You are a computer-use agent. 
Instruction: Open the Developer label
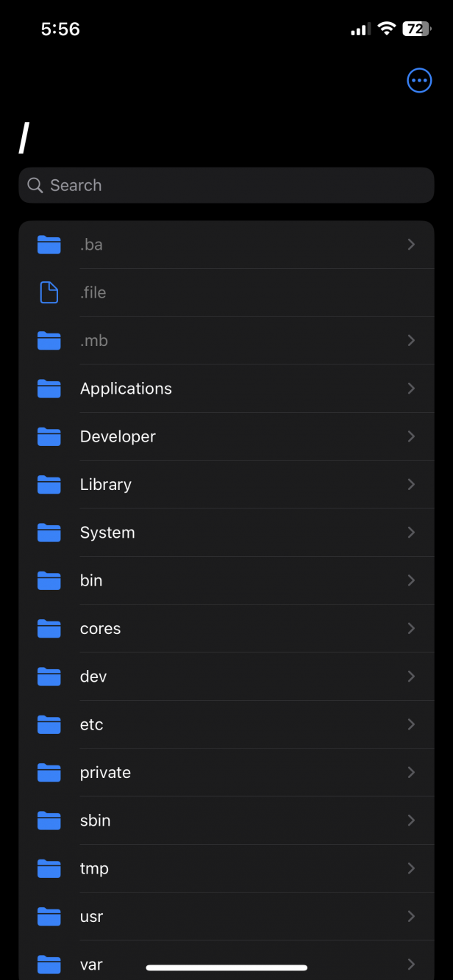pos(118,436)
